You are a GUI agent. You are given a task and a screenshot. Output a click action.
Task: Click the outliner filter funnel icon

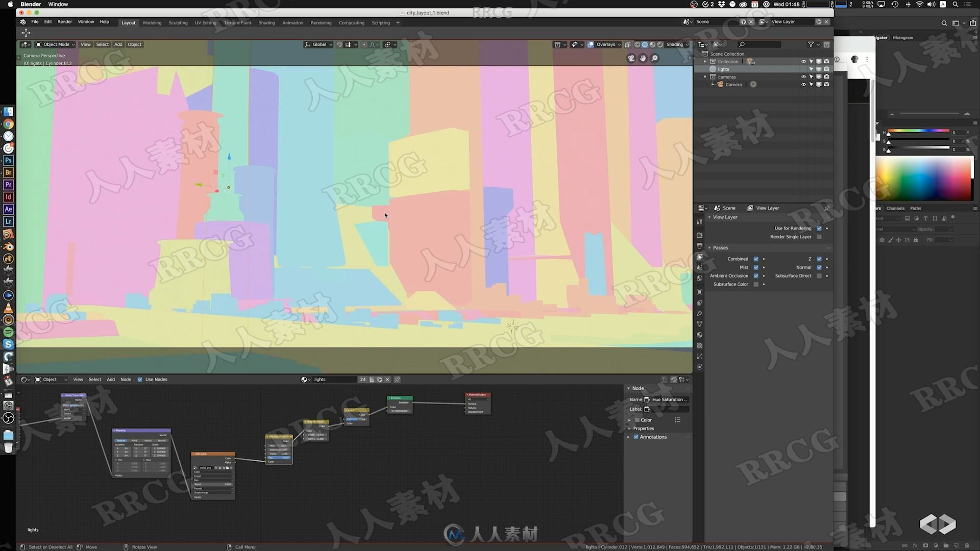[x=811, y=44]
